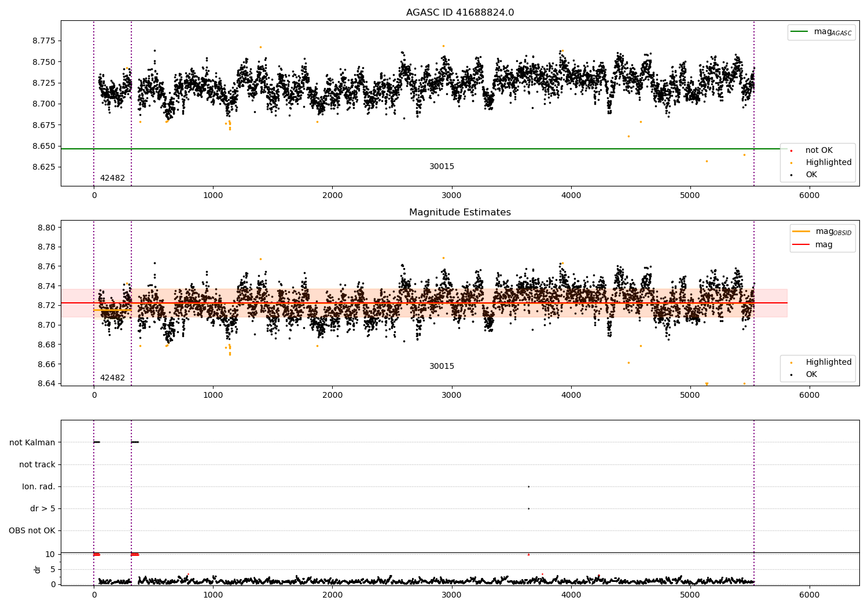Select the "OBS not OK" axis label
The width and height of the screenshot is (868, 608).
(x=32, y=530)
